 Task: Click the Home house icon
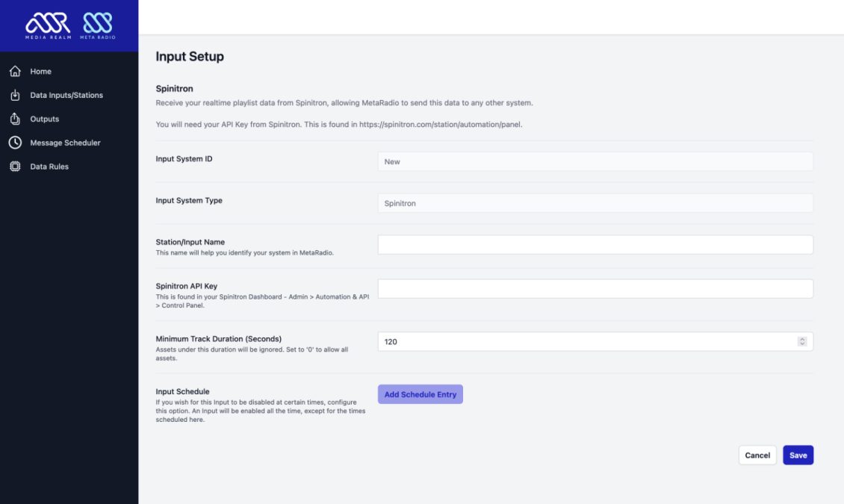[x=14, y=72]
